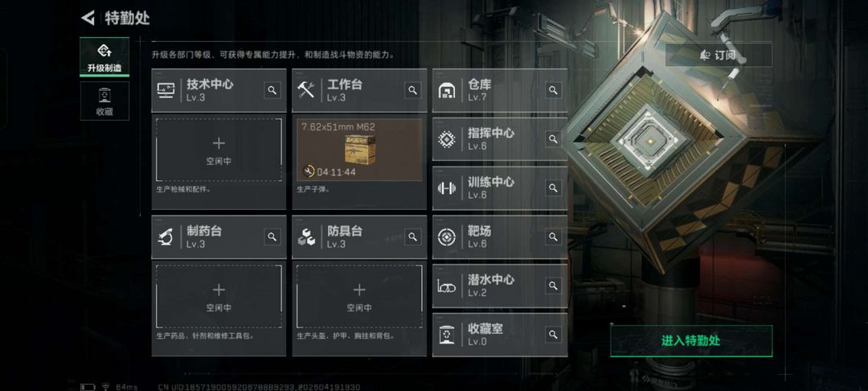View 训练中心 details with magnifier icon

pos(553,187)
